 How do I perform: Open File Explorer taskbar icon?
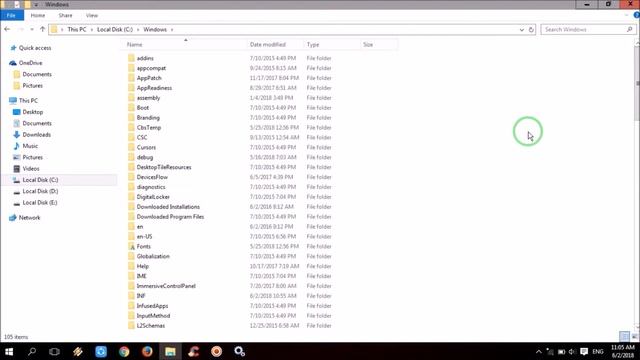[170, 351]
